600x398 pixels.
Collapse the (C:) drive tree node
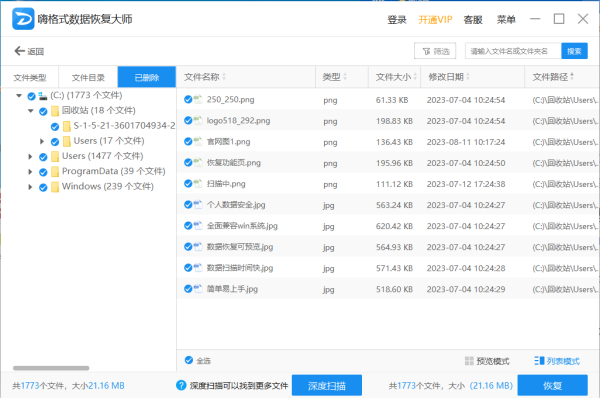coord(19,96)
